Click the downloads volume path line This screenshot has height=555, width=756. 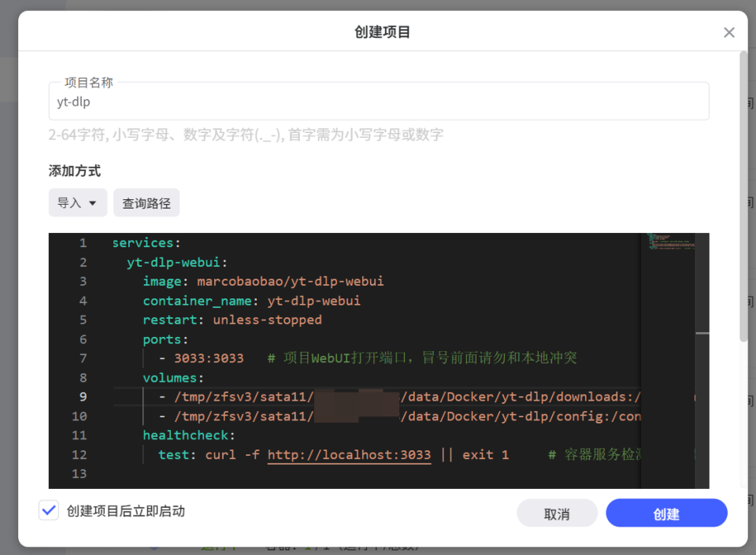[400, 397]
